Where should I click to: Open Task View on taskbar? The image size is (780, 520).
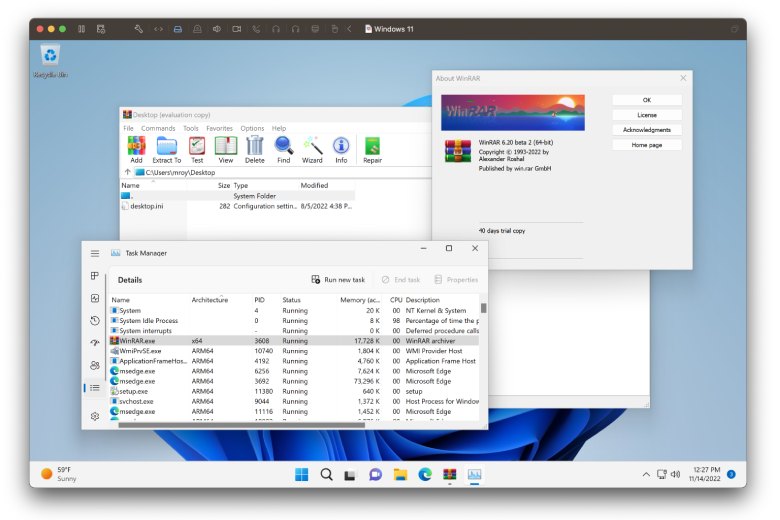coord(350,475)
